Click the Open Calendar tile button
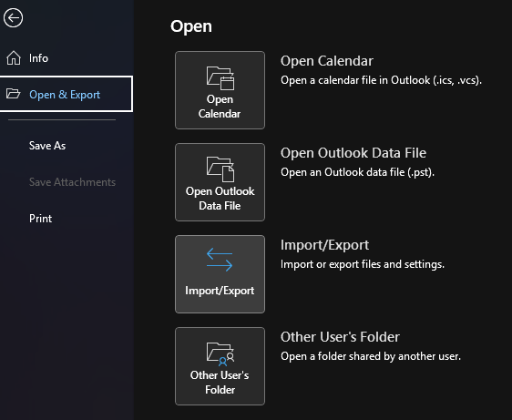Screen dimensions: 512x420 tap(220, 90)
